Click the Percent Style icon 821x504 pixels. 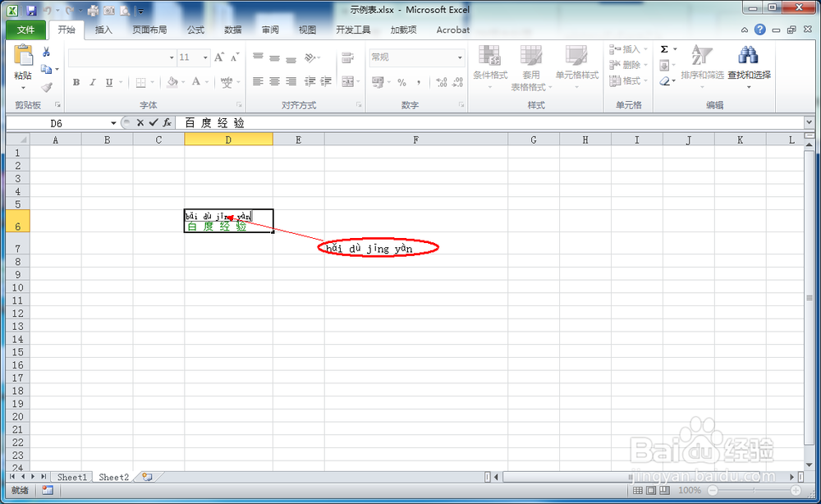pyautogui.click(x=401, y=82)
